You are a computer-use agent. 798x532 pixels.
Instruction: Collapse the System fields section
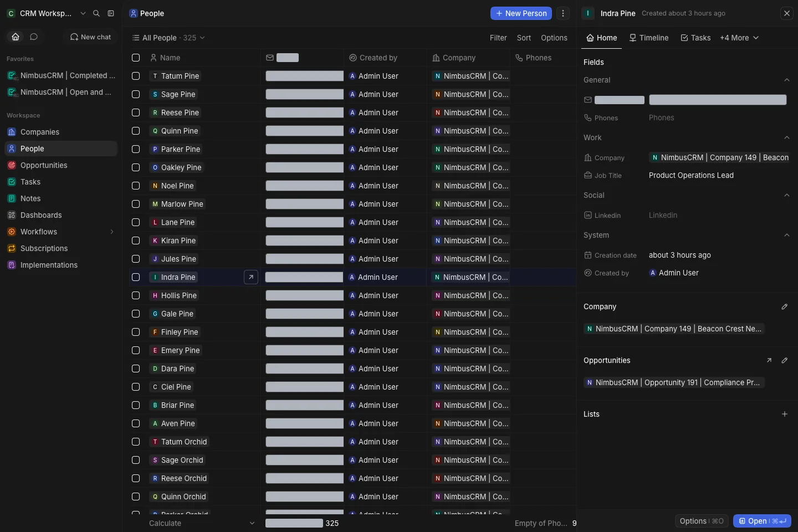tap(787, 235)
